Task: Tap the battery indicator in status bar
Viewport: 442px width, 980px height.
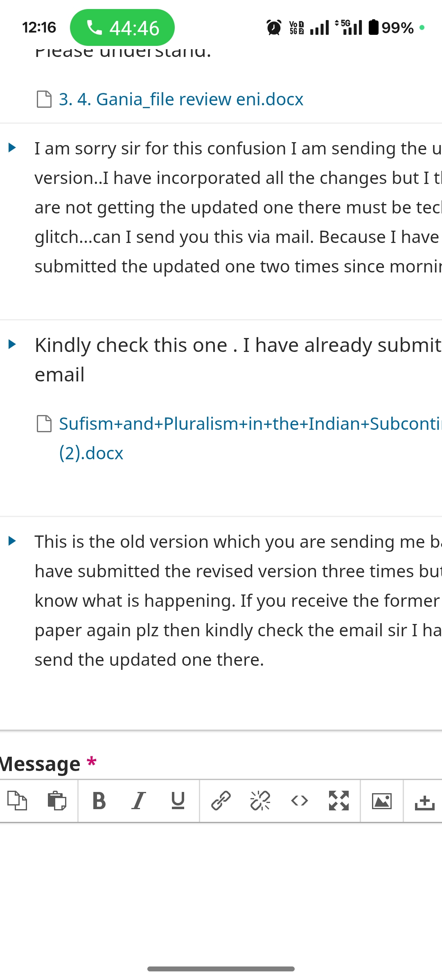Action: point(374,27)
